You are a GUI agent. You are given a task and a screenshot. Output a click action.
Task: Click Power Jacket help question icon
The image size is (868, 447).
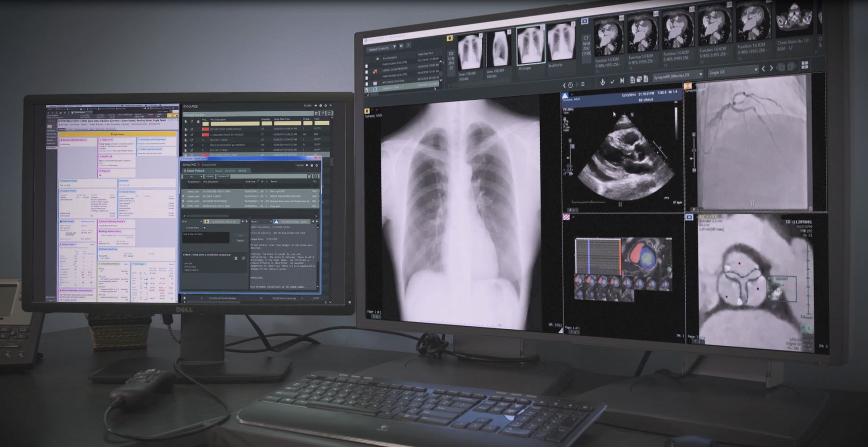312,165
